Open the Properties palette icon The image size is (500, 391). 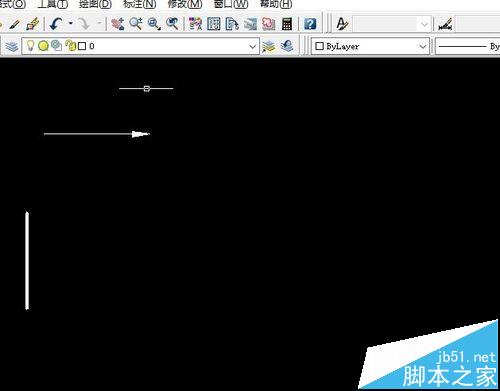click(195, 24)
